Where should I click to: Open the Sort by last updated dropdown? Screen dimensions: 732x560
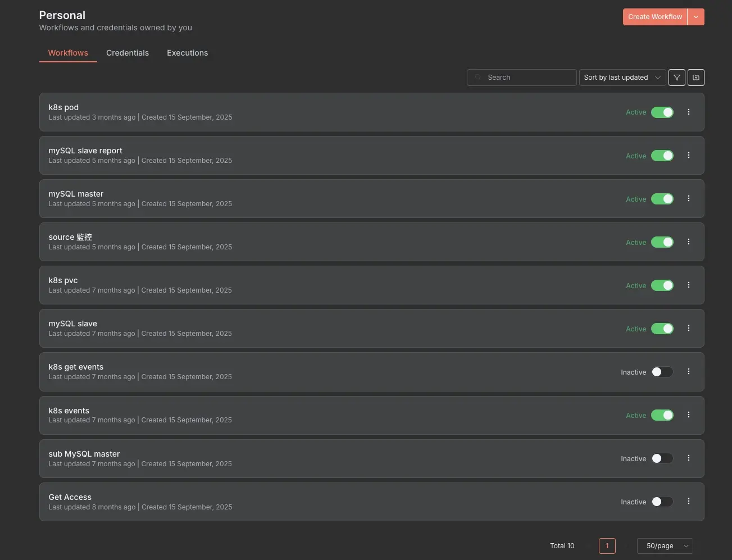622,78
